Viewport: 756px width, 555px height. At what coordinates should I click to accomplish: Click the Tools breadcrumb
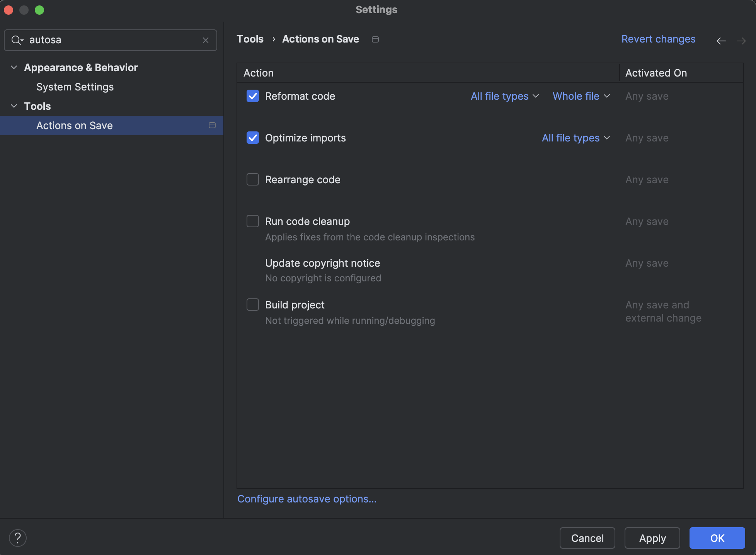[x=250, y=39]
